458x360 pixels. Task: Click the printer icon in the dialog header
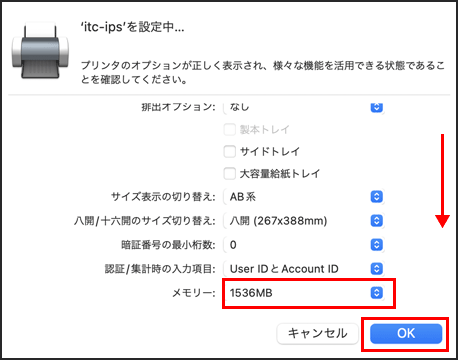(x=40, y=51)
